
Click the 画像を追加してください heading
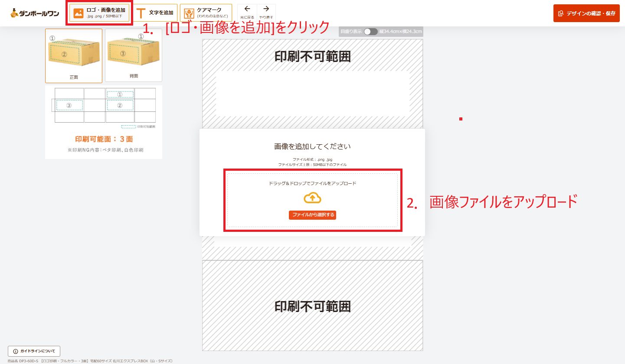click(x=312, y=146)
